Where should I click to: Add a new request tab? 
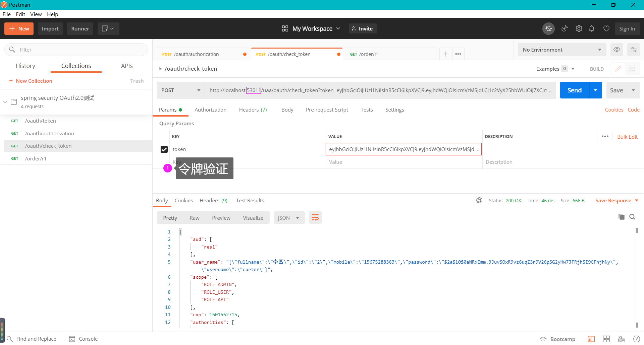[x=445, y=54]
